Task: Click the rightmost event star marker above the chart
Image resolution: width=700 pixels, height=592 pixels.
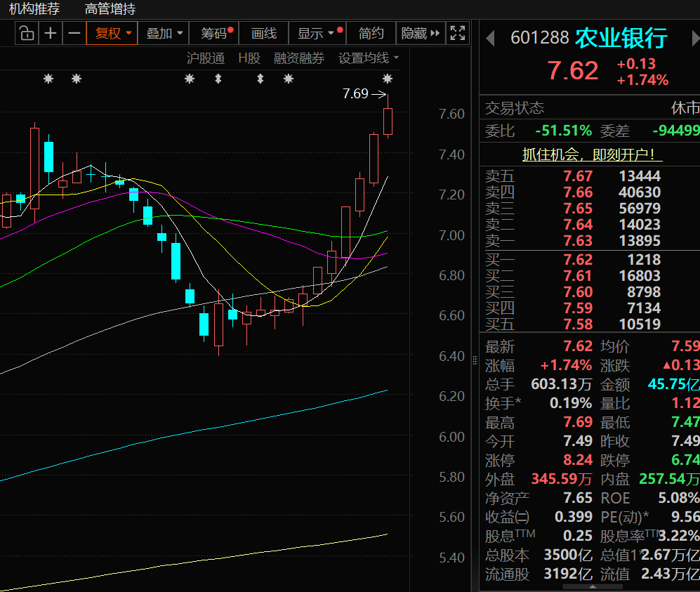Action: (x=387, y=79)
